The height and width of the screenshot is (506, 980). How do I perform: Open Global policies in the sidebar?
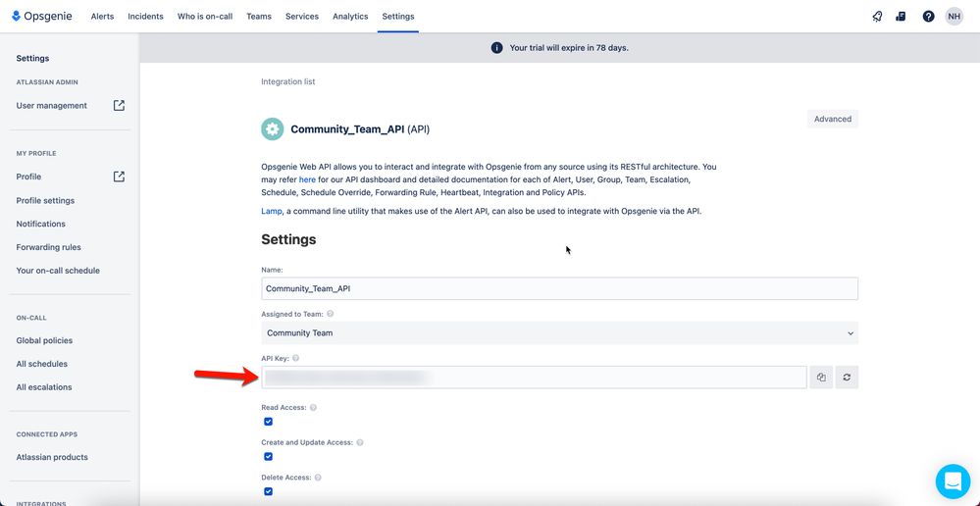point(44,340)
